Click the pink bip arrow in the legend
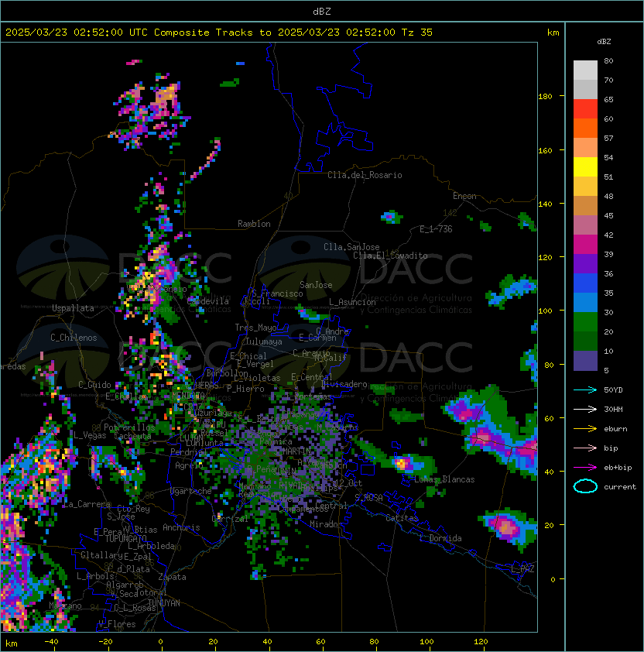The image size is (644, 652). click(585, 448)
